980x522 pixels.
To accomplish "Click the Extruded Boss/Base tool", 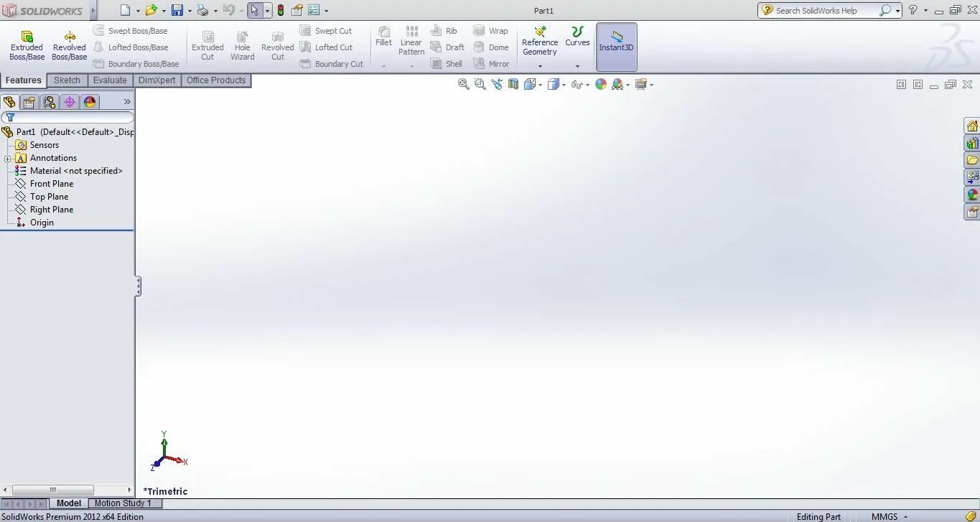I will click(27, 46).
